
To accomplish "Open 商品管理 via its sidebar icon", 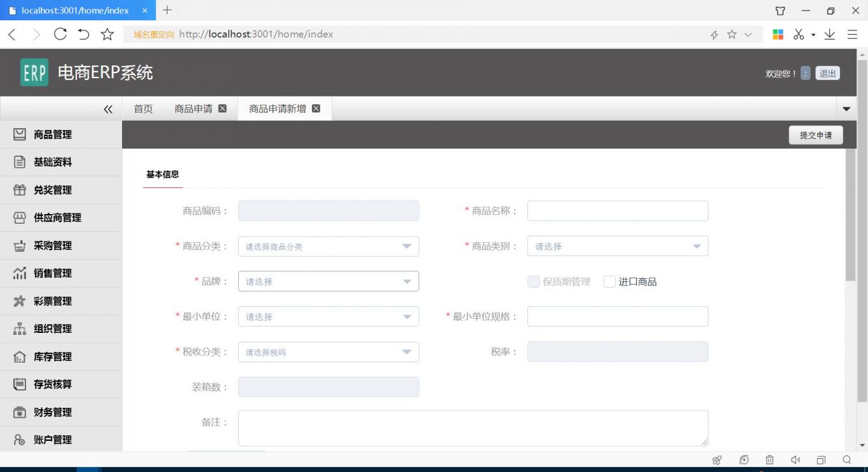I will (20, 134).
